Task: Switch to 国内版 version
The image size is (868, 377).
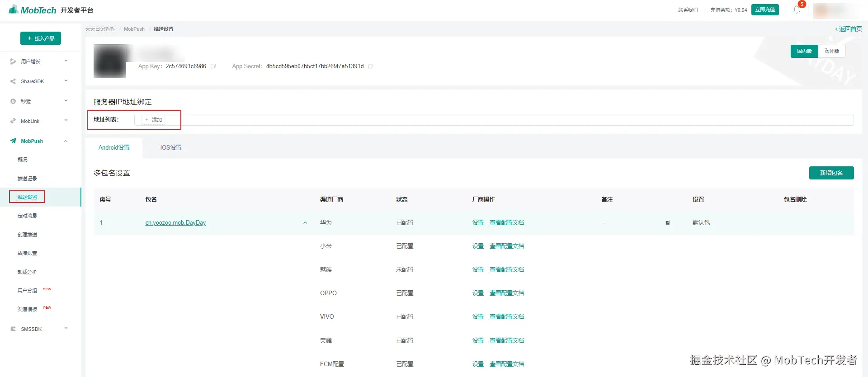Action: point(804,51)
